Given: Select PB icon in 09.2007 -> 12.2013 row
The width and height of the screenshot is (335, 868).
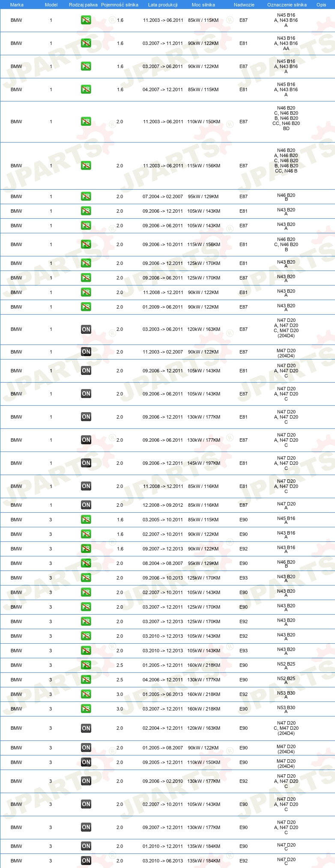Looking at the screenshot, I should pos(86,549).
